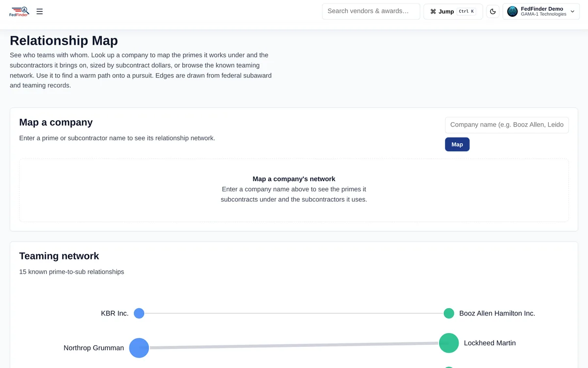Select the Northrop Grumman blue node
Image resolution: width=588 pixels, height=368 pixels.
139,348
